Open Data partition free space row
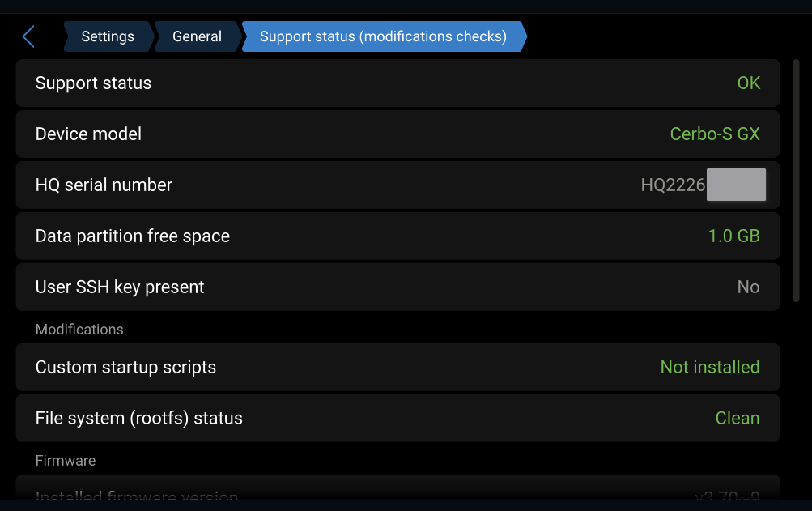Viewport: 812px width, 511px height. pos(397,236)
